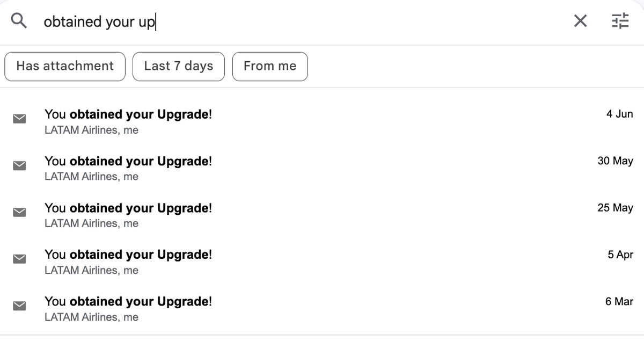Open the 5 Apr upgrade notification

coord(129,255)
